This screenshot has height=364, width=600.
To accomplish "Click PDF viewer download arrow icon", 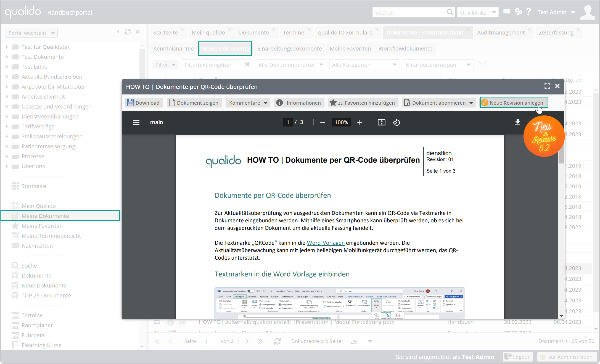I will pyautogui.click(x=518, y=122).
